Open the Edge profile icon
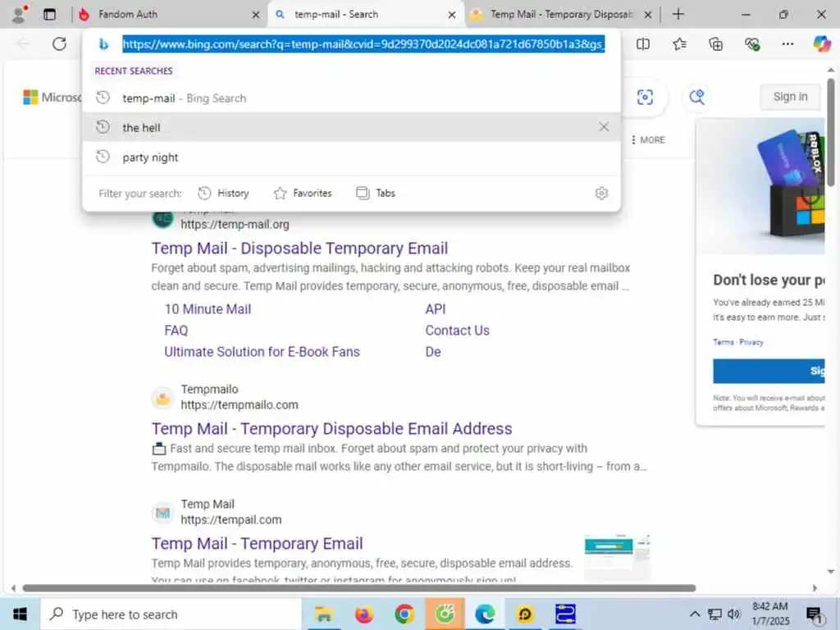840x630 pixels. click(x=19, y=14)
